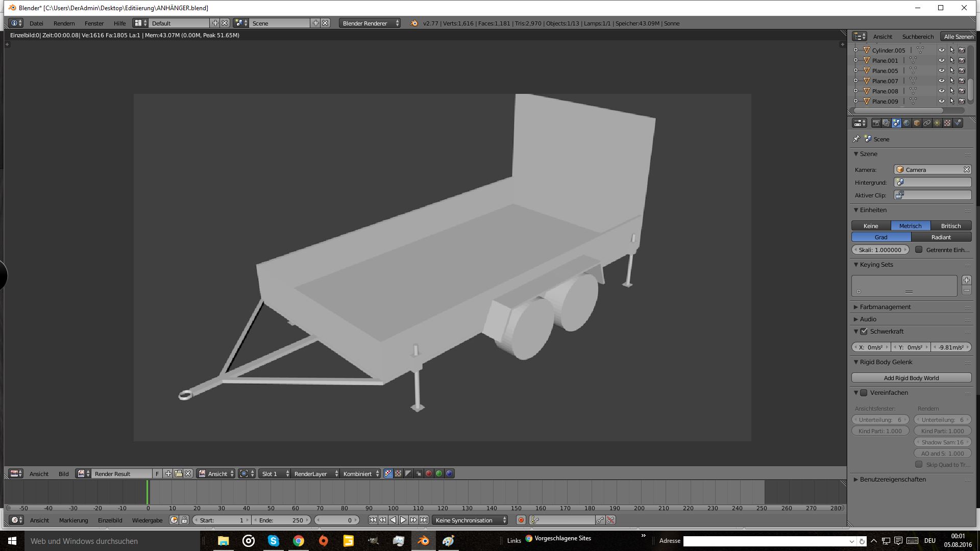Open the World properties tab icon
The height and width of the screenshot is (551, 980).
[x=906, y=123]
